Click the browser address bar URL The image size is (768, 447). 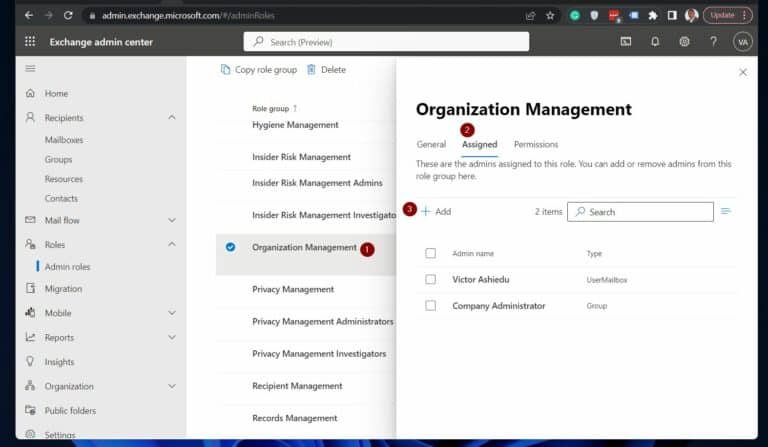[188, 16]
